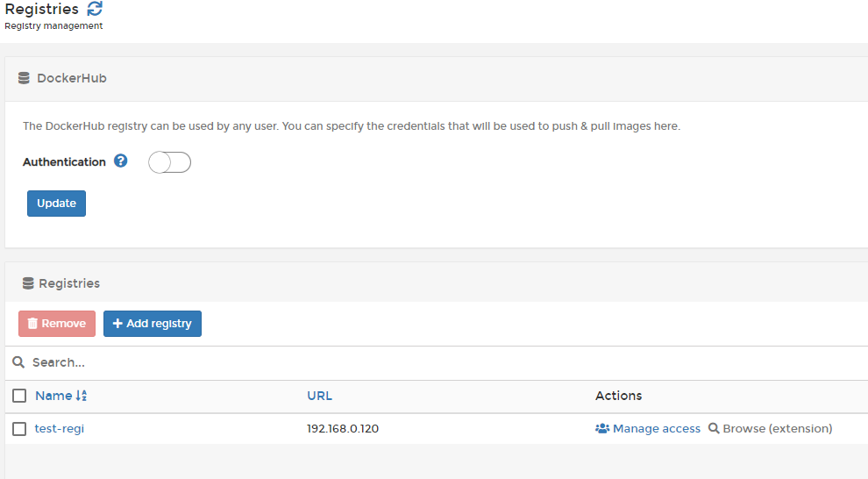This screenshot has height=479, width=868.
Task: Click the refresh icon next to Registries title
Action: point(95,8)
